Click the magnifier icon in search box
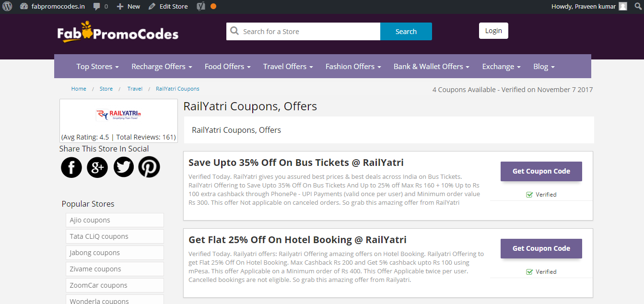644x304 pixels. [234, 31]
